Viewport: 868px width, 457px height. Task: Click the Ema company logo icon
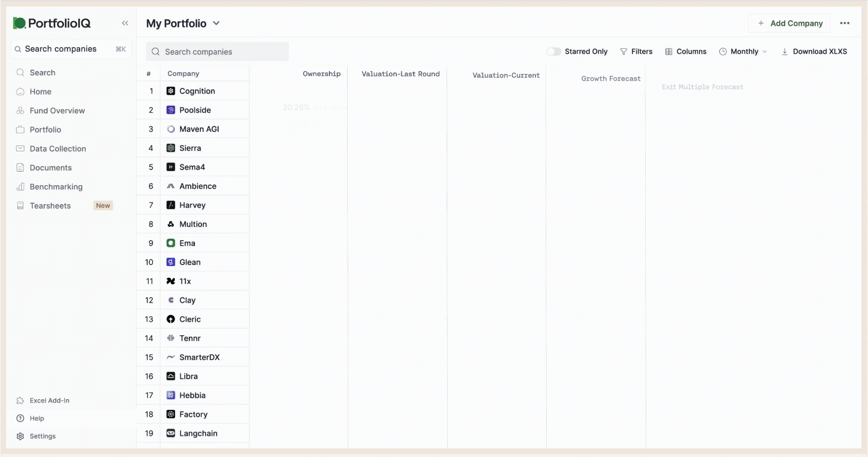pyautogui.click(x=171, y=243)
